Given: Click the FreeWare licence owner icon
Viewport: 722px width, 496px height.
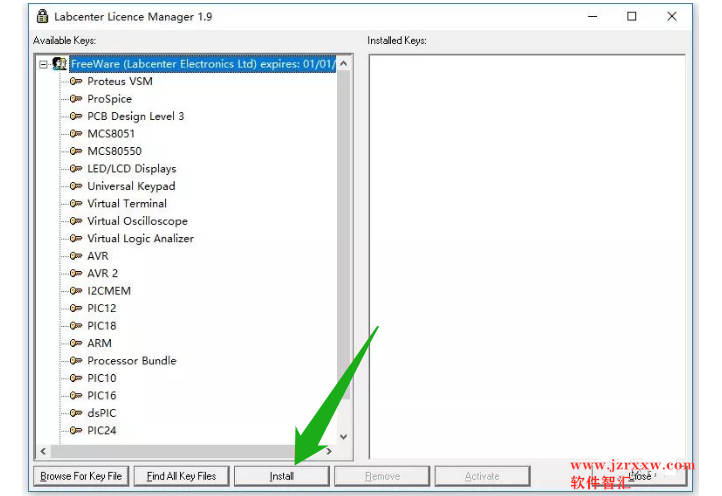Looking at the screenshot, I should [59, 64].
